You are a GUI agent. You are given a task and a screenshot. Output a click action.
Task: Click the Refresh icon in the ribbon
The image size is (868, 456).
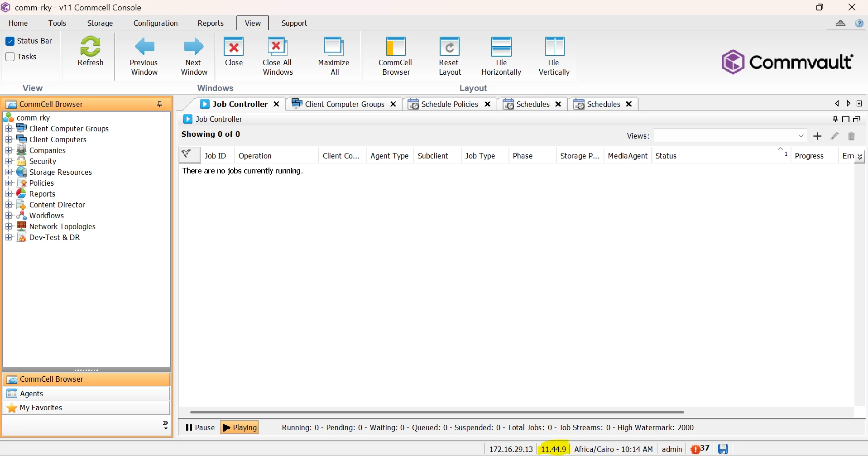(x=91, y=51)
